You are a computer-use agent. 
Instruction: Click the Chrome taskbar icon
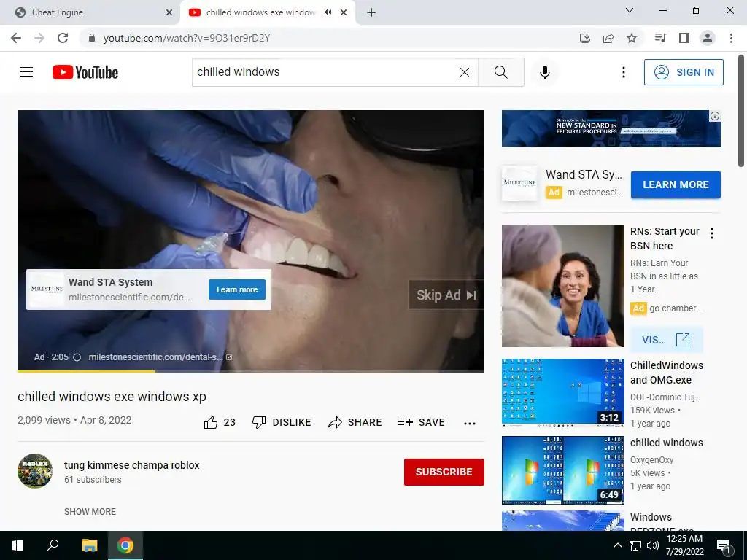tap(125, 545)
